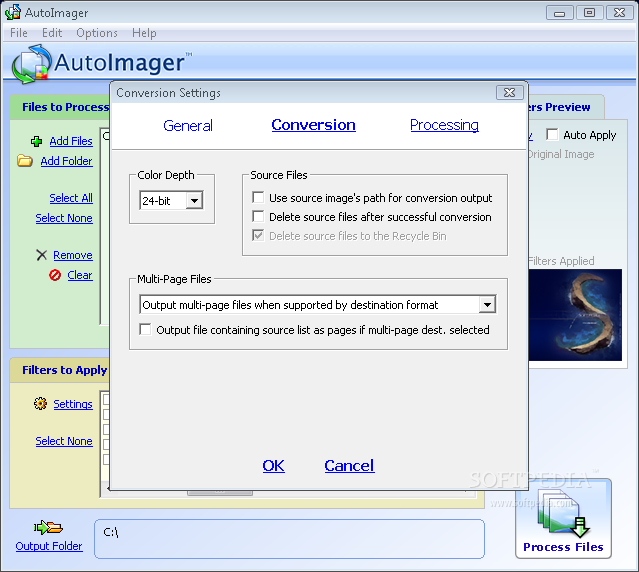The width and height of the screenshot is (639, 572).
Task: Toggle Delete source files to the Recycle Bin
Action: [258, 235]
